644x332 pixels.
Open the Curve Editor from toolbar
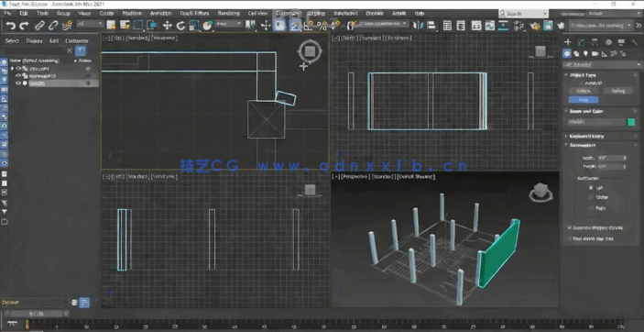click(489, 26)
